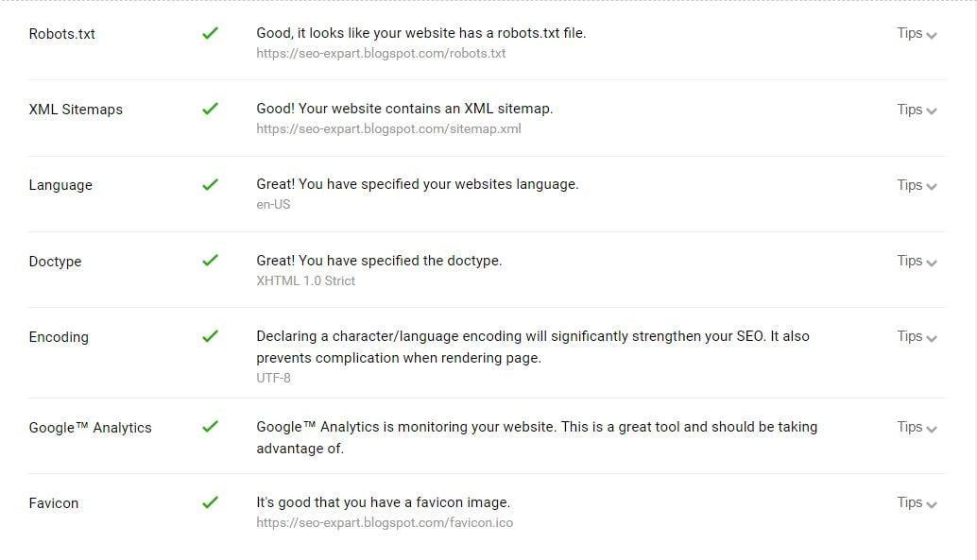Expand the Tips dropdown for Robots.txt
The height and width of the screenshot is (560, 977).
[x=915, y=33]
